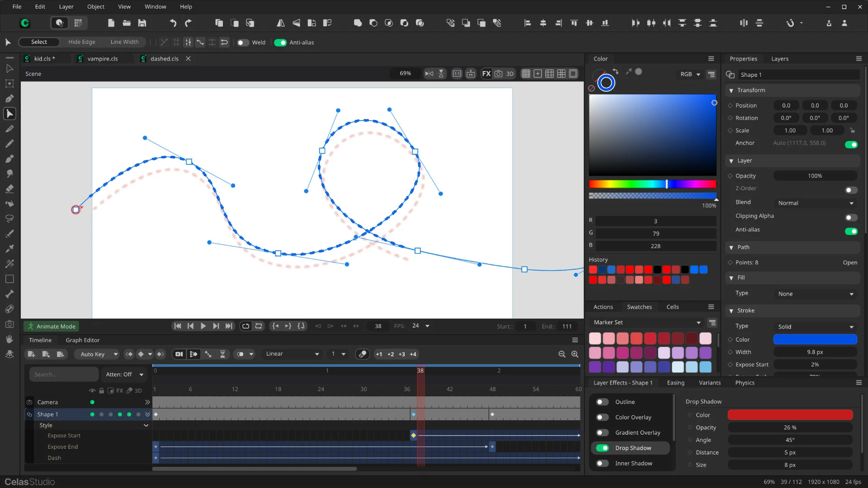The height and width of the screenshot is (488, 868).
Task: Open the Fill Type dropdown
Action: coord(815,294)
